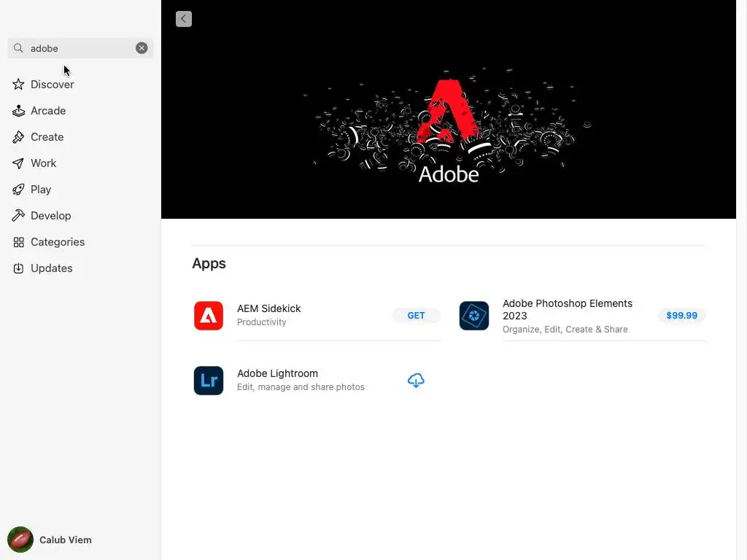This screenshot has width=747, height=560.
Task: Open Adobe Photoshop Elements 2023 title
Action: [568, 309]
